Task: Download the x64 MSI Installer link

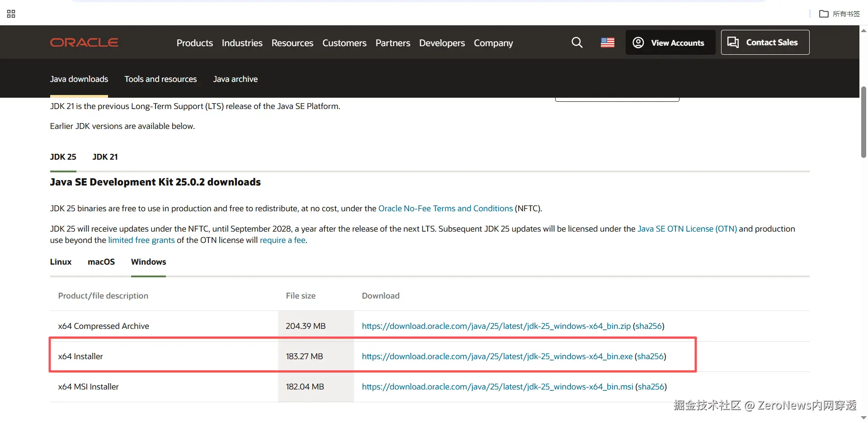Action: [498, 387]
